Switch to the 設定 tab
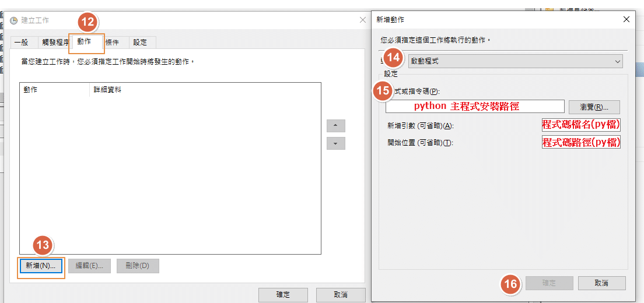The height and width of the screenshot is (303, 644). (x=140, y=43)
